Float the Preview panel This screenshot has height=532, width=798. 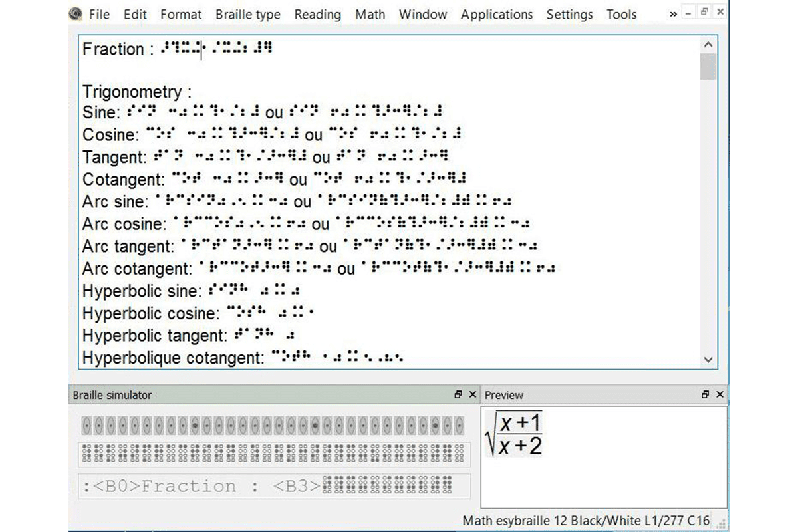coord(705,394)
